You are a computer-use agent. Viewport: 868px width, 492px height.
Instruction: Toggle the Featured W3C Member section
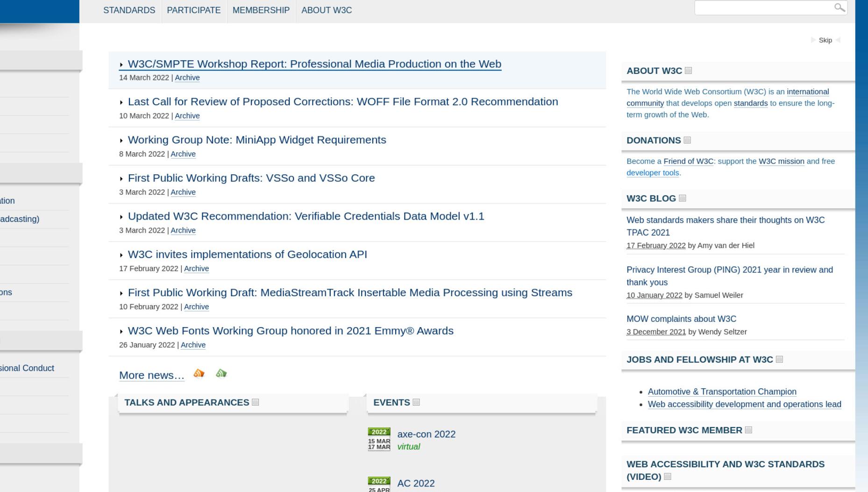point(748,430)
